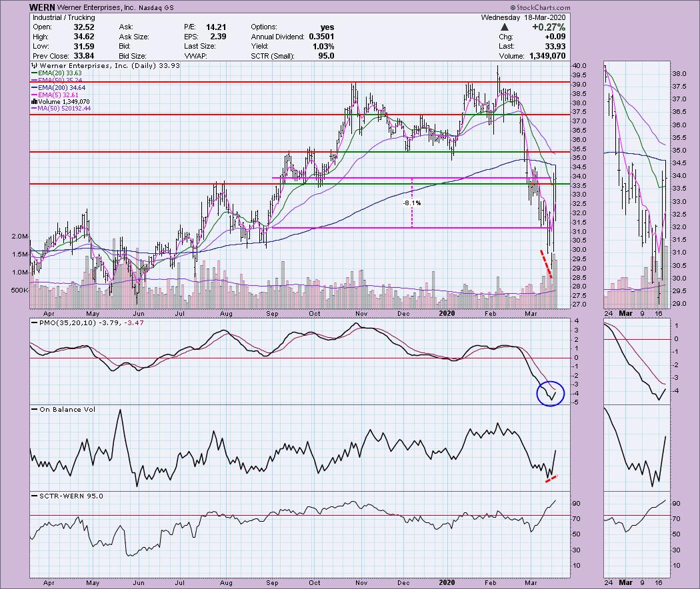Screen dimensions: 700x589
Task: Click the Prev Close value 33.84
Action: coord(84,56)
